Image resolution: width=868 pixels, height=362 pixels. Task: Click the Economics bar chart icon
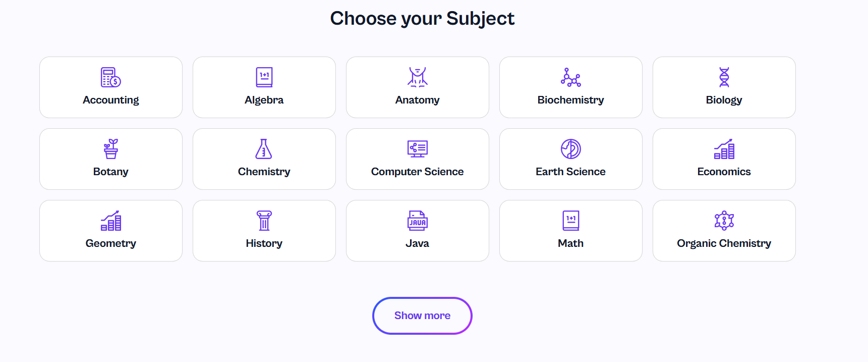pos(724,149)
